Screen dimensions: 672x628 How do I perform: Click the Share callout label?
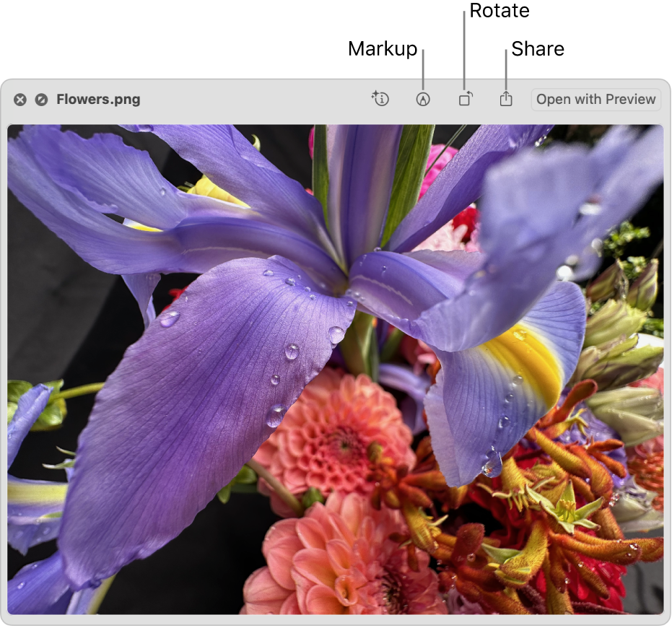point(538,49)
